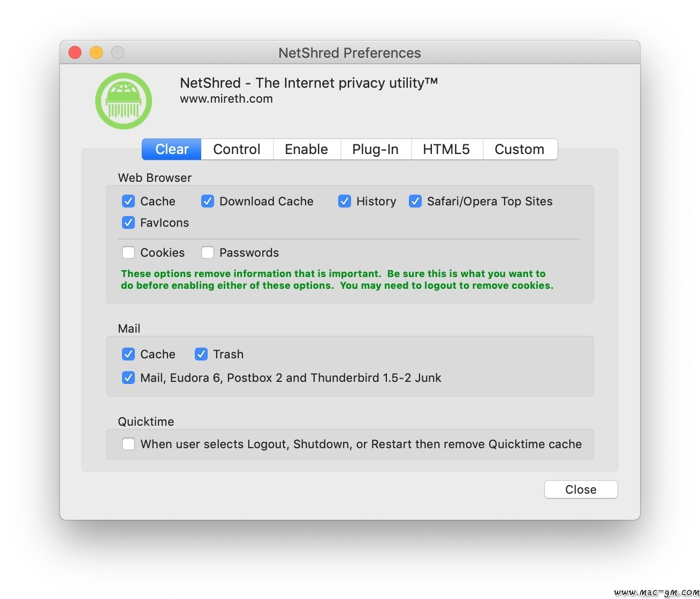Uncheck the Mail Cache checkbox
Screen dimensions: 700x599
(128, 354)
